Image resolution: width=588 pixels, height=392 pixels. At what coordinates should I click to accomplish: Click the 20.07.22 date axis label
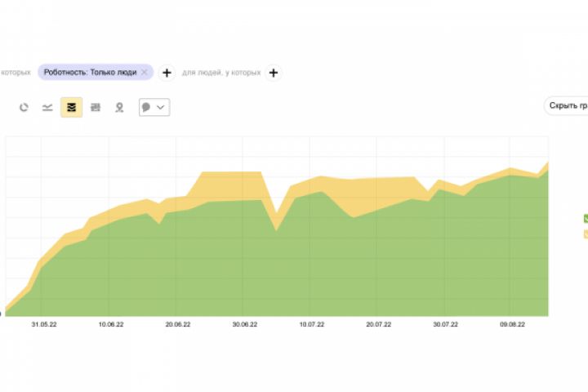378,325
